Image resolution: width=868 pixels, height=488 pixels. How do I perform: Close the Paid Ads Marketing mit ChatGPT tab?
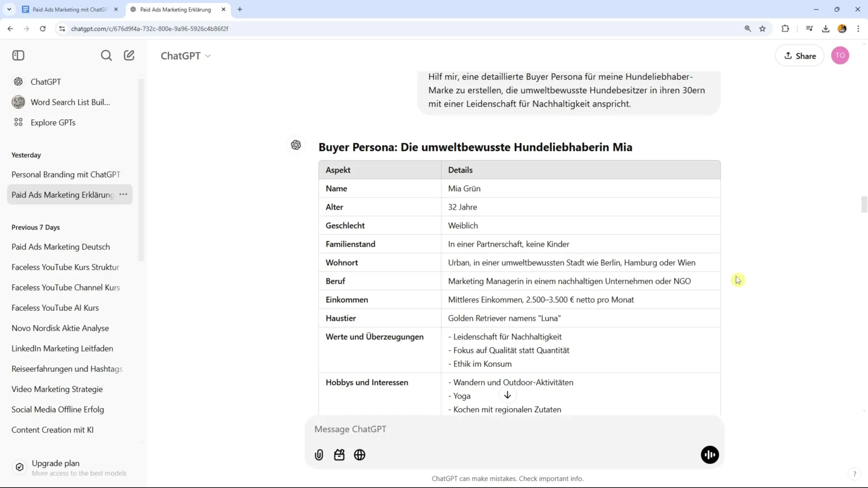[x=116, y=9]
